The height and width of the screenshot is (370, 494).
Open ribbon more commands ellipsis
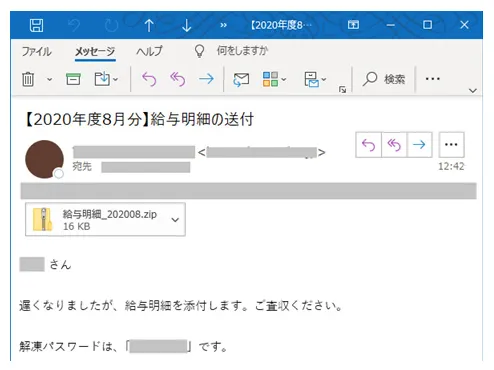pos(433,79)
